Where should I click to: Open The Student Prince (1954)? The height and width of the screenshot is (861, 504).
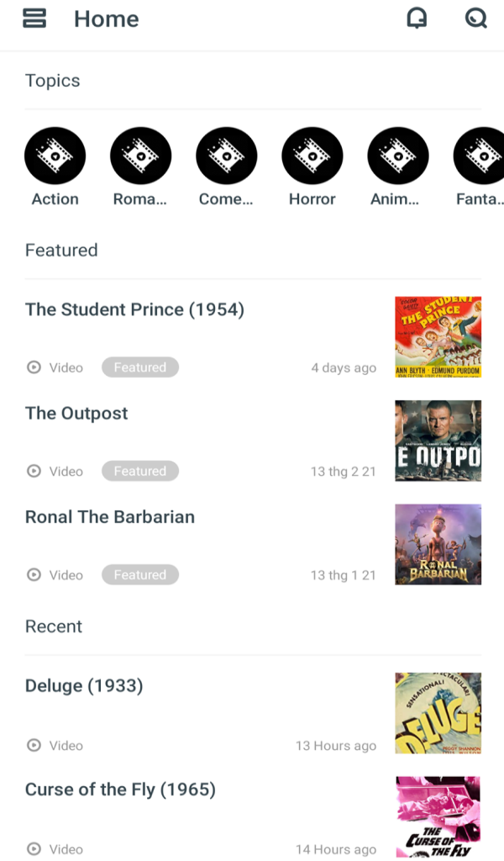pos(134,309)
